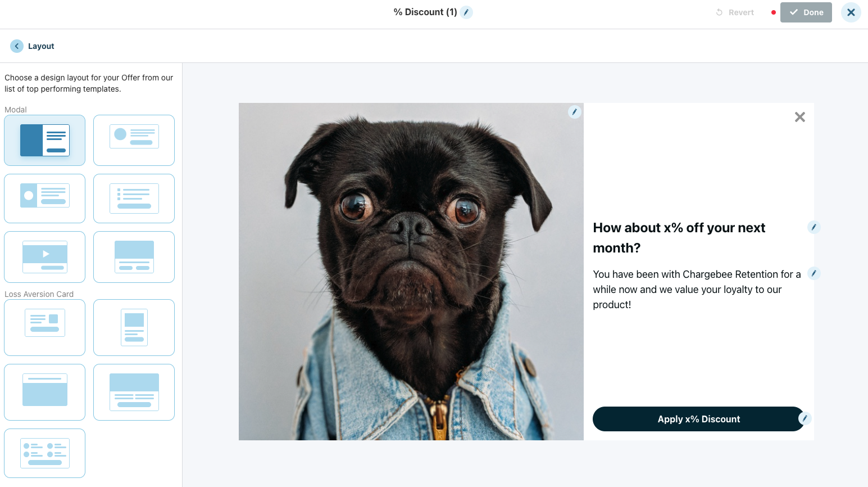Pick the loss aversion card with right thumbnail
This screenshot has width=868, height=487.
45,327
